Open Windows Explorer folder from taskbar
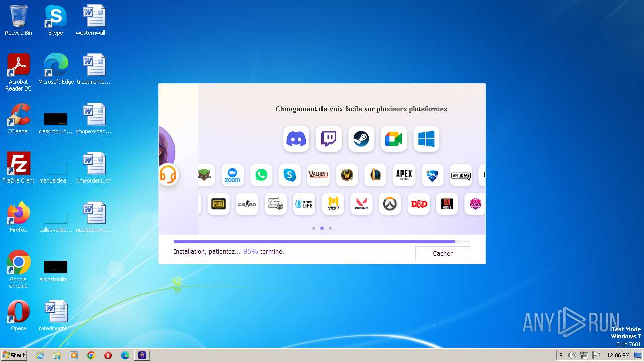644x362 pixels. point(57,355)
